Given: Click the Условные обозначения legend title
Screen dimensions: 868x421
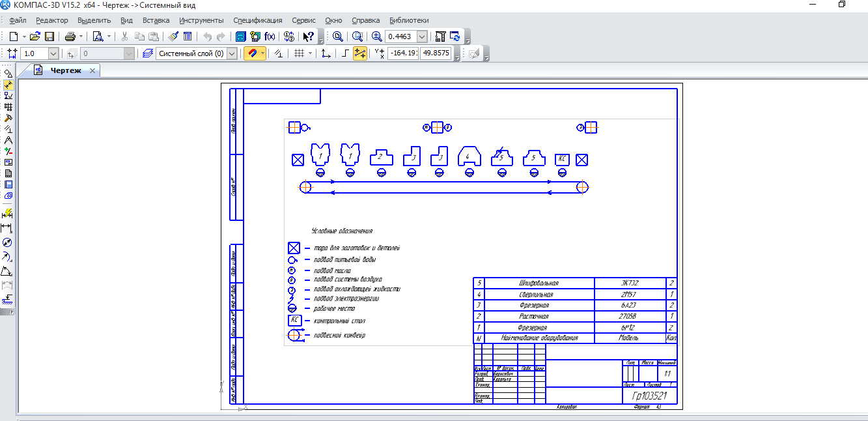Looking at the screenshot, I should (342, 231).
